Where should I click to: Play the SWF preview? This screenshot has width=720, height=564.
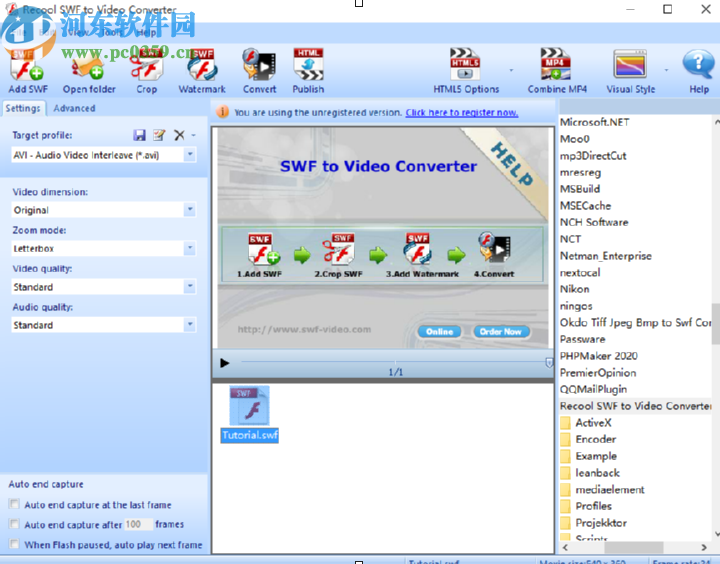[225, 363]
